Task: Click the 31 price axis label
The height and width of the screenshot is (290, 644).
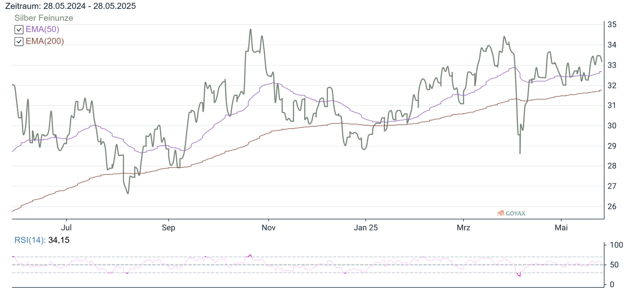Action: 612,105
